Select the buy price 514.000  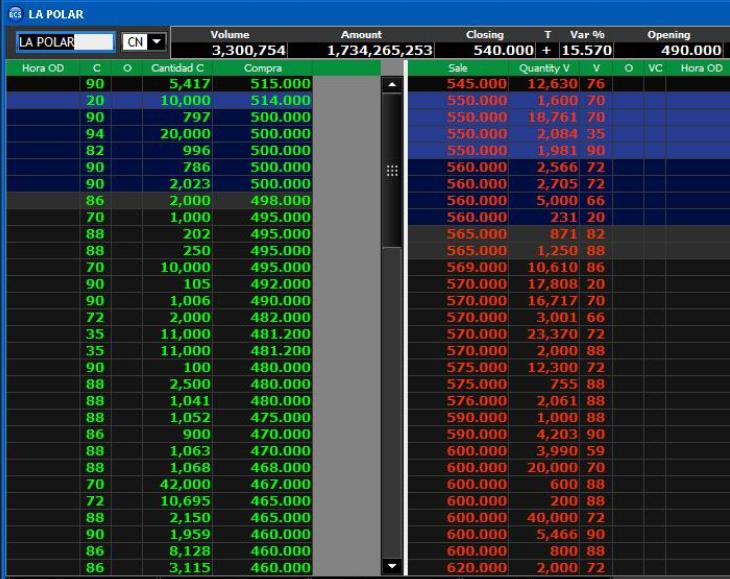point(280,101)
